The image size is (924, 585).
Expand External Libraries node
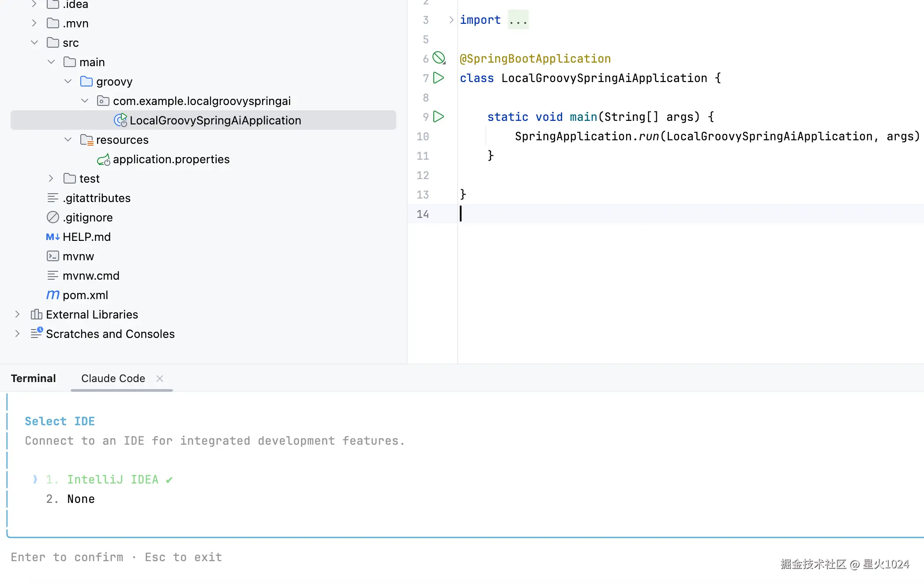point(17,314)
